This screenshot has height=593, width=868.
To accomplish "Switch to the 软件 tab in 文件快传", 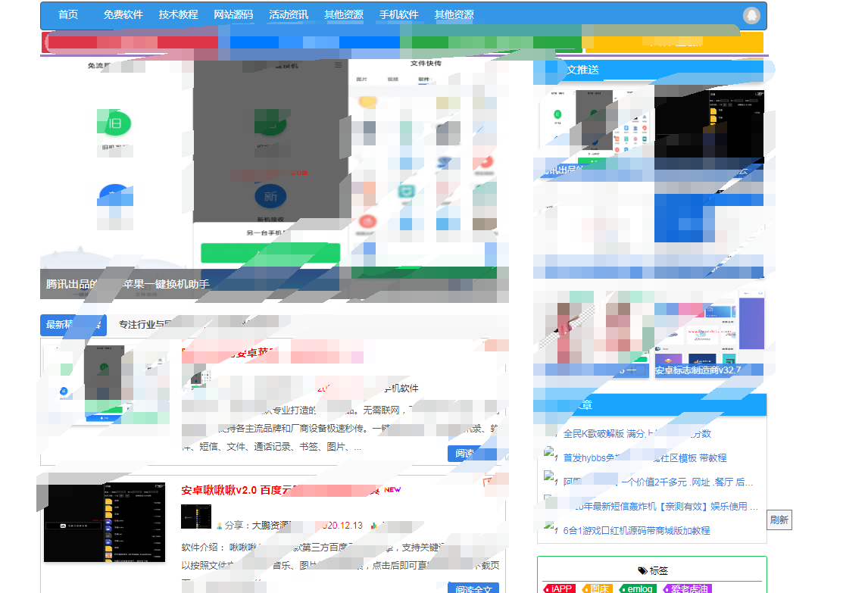I will (x=426, y=79).
